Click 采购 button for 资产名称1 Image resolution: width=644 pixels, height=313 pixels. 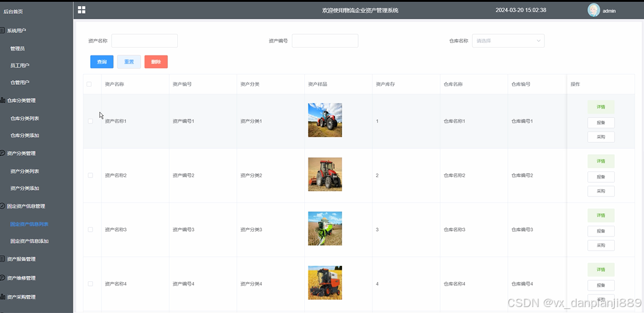pos(601,137)
